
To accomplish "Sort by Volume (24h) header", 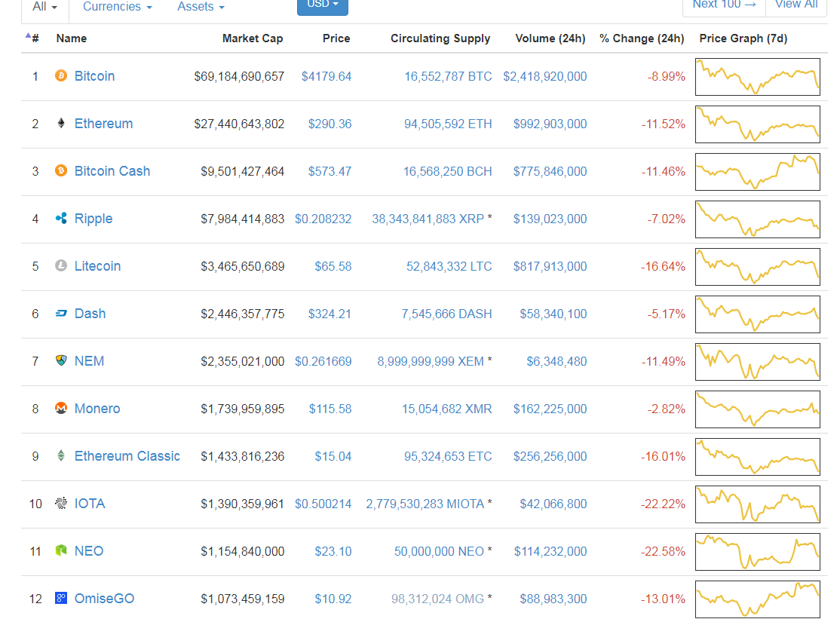I will coord(550,38).
